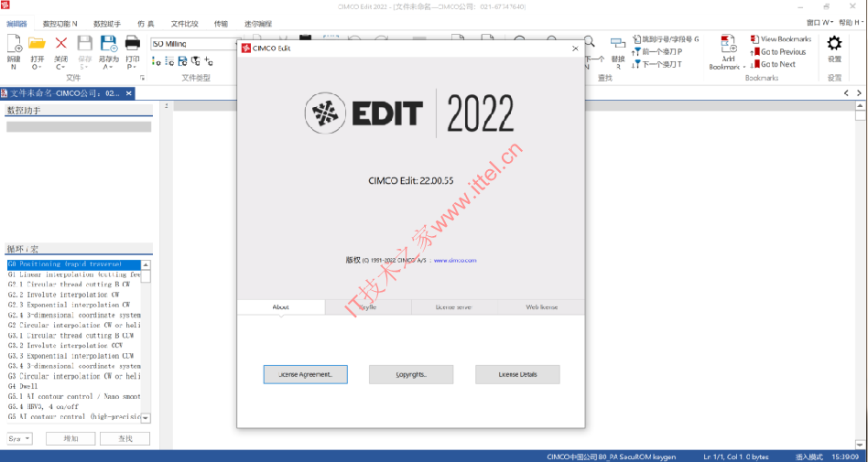Click the 打开 open folder icon
Image resolution: width=868 pixels, height=462 pixels.
point(38,43)
